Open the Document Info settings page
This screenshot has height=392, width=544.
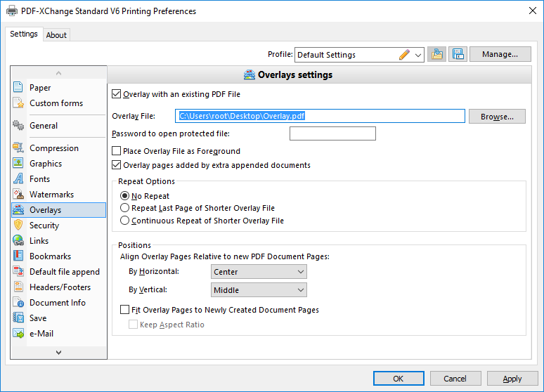click(x=58, y=303)
